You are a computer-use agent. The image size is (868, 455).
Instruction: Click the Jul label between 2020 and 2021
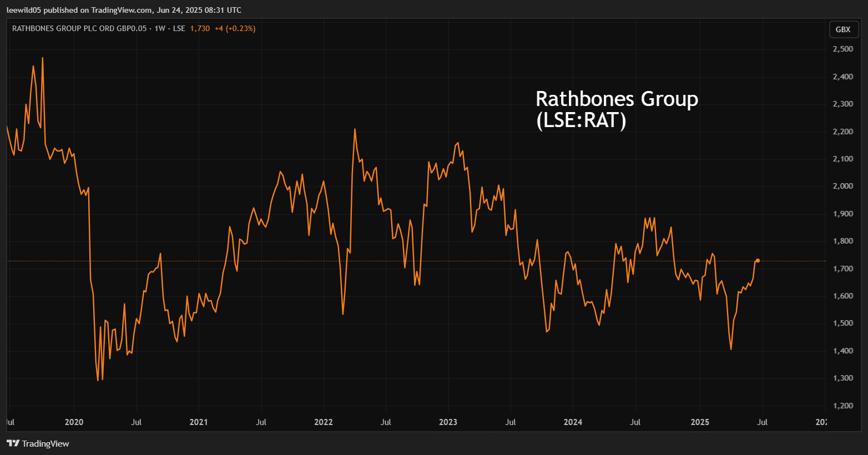pyautogui.click(x=136, y=422)
